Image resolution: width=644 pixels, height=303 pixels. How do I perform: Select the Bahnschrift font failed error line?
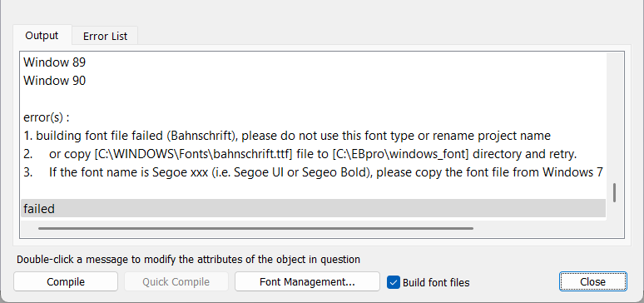[314, 135]
